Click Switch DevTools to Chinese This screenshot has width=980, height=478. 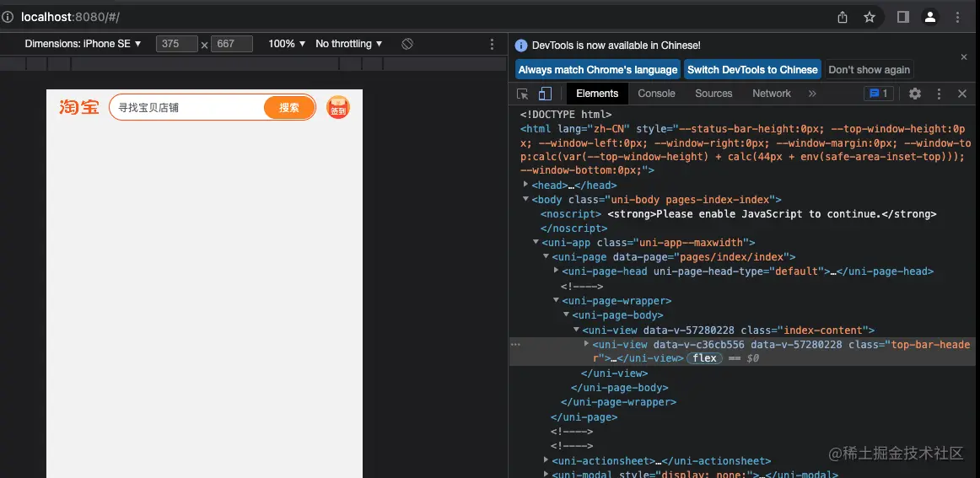(x=752, y=69)
